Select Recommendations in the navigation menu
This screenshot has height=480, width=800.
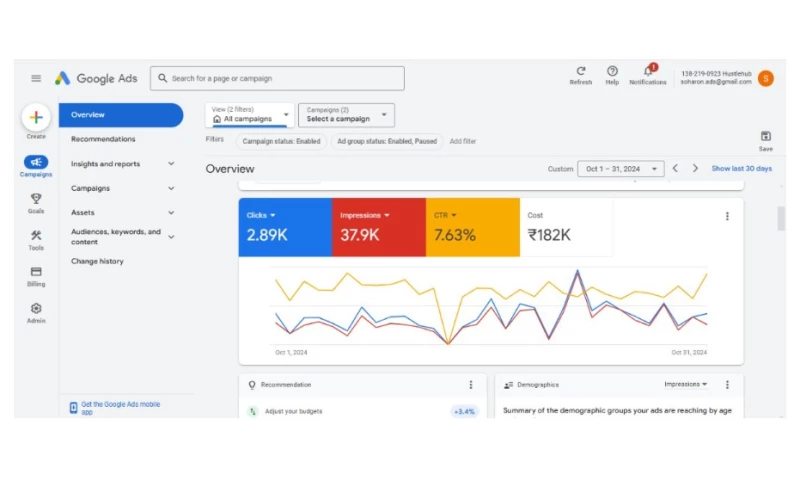click(x=103, y=139)
